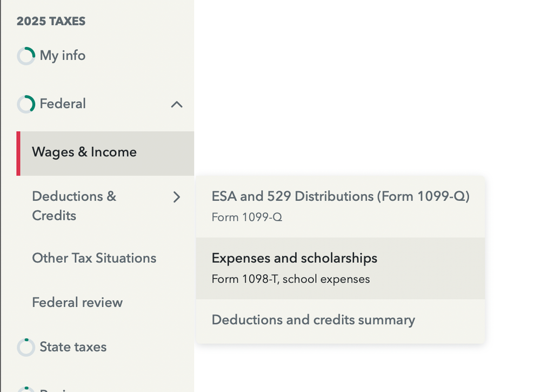Image resolution: width=540 pixels, height=392 pixels.
Task: Click the Form 1098-T, school expenses subtitle
Action: pos(291,279)
